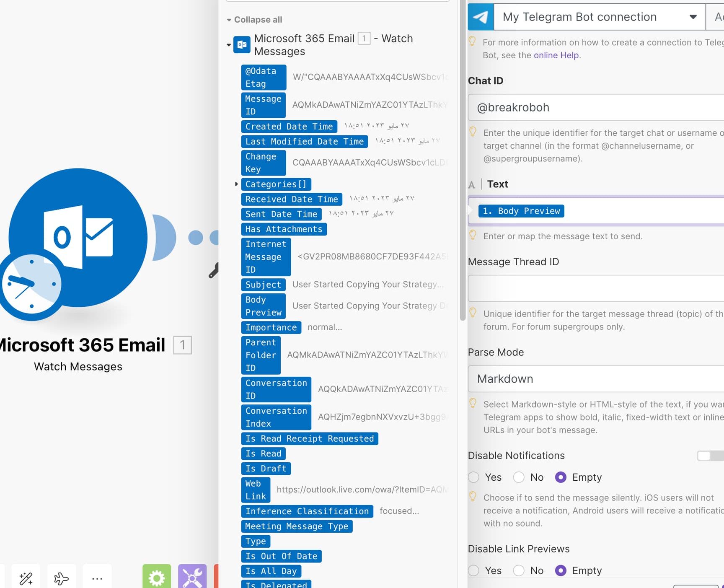Insert the Is All Day variable

(271, 571)
